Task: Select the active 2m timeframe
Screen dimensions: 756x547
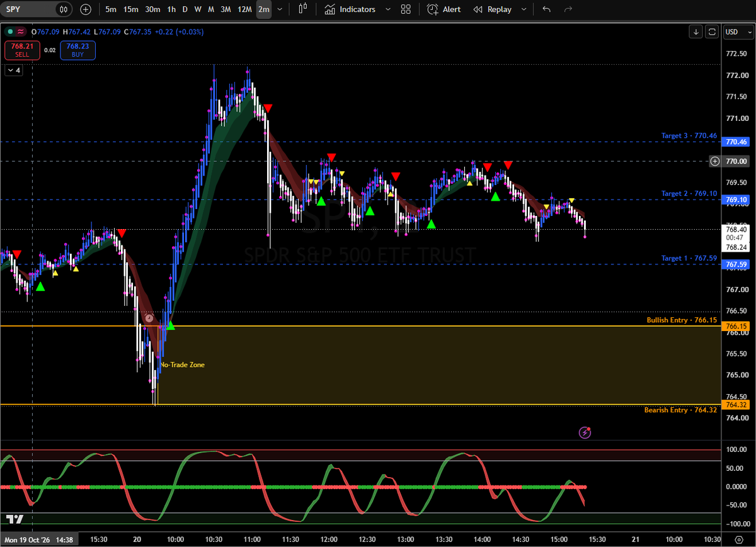Action: (x=264, y=9)
